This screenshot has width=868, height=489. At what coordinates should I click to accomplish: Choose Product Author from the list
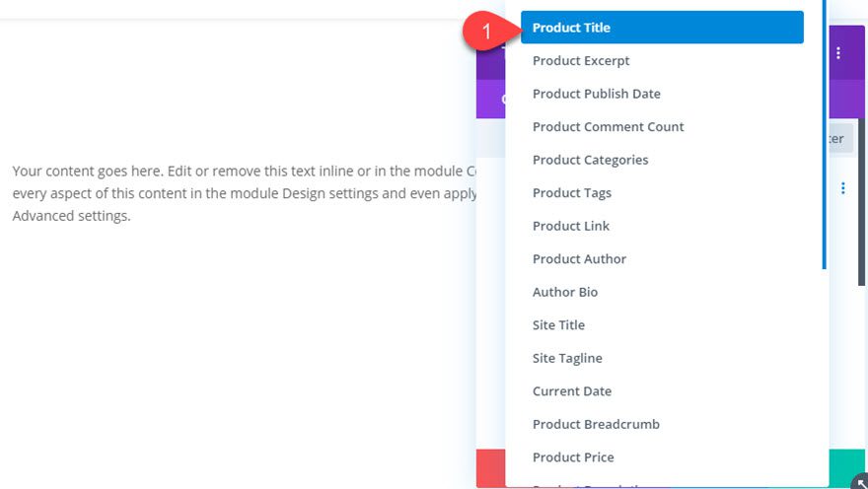coord(579,259)
